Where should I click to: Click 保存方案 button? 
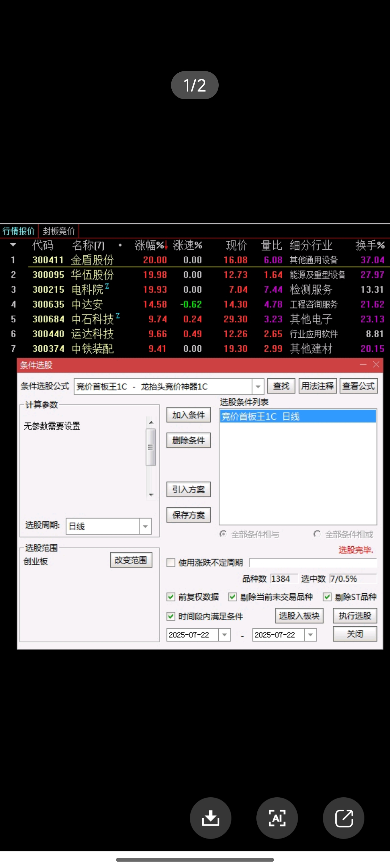point(188,515)
